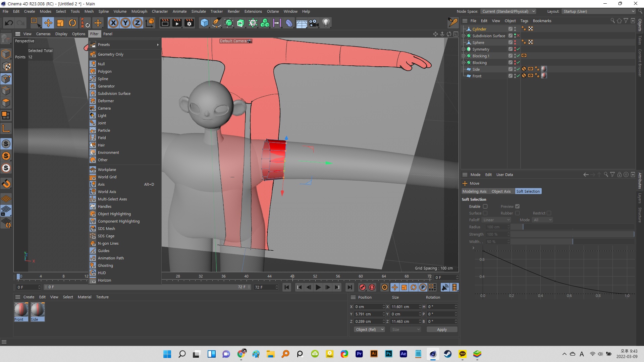Toggle Deformer filter option

coord(106,101)
